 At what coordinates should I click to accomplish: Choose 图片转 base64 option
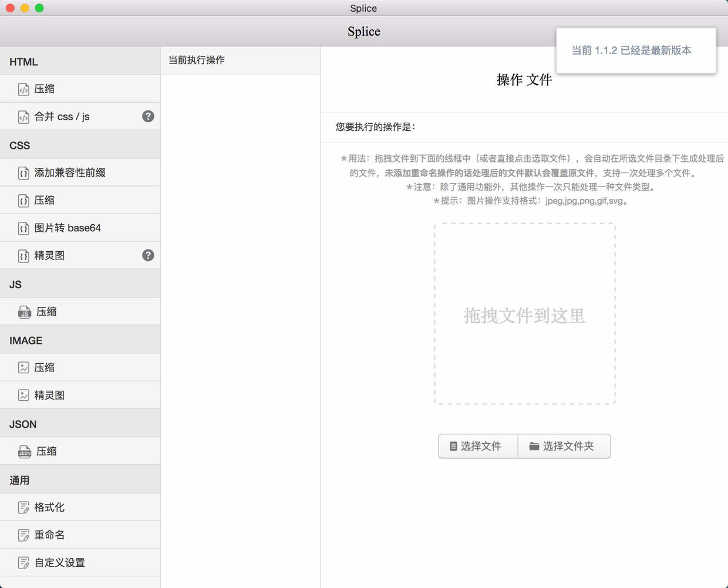80,228
